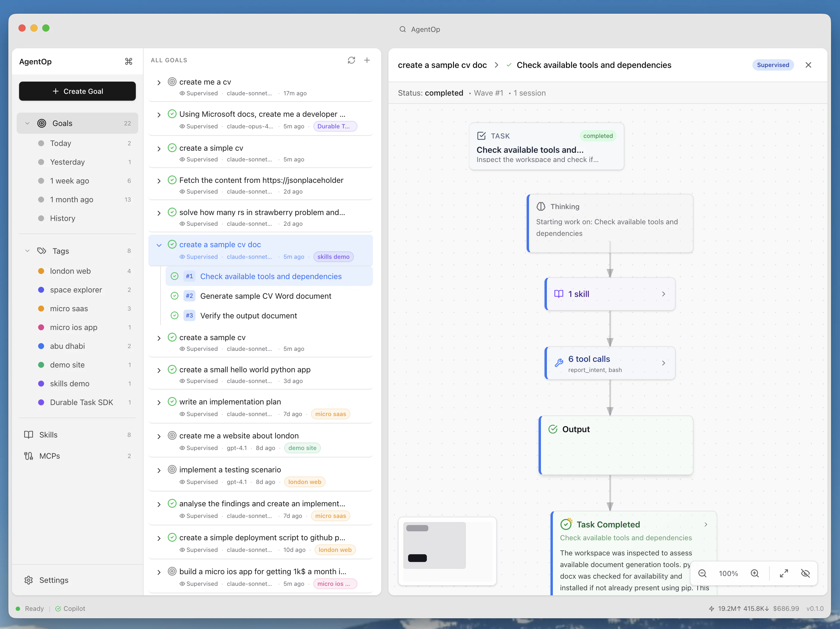Image resolution: width=840 pixels, height=629 pixels.
Task: Select the Yesterday goals filter
Action: 67,162
